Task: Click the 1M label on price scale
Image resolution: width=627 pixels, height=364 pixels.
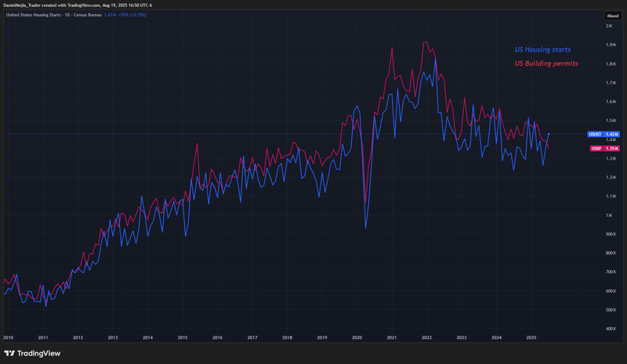Action: click(x=607, y=215)
